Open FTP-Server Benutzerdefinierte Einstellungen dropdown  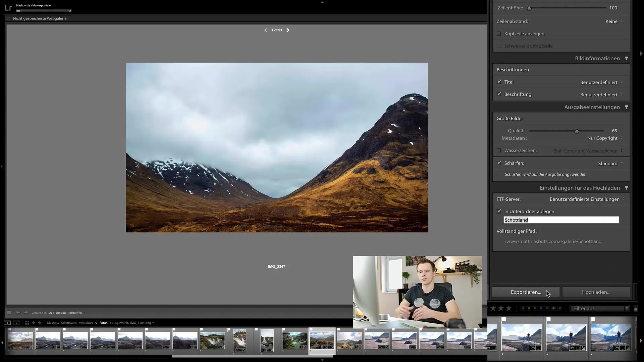click(587, 199)
